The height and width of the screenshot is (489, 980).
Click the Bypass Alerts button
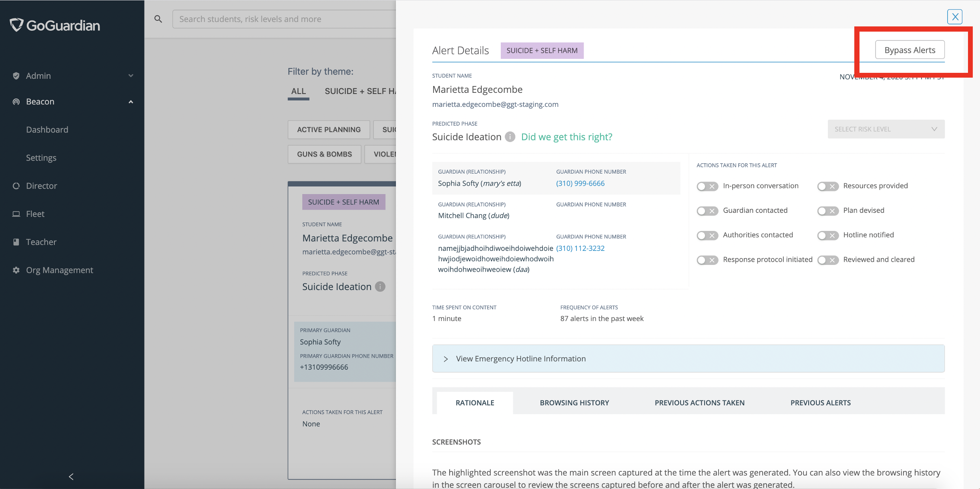(910, 50)
